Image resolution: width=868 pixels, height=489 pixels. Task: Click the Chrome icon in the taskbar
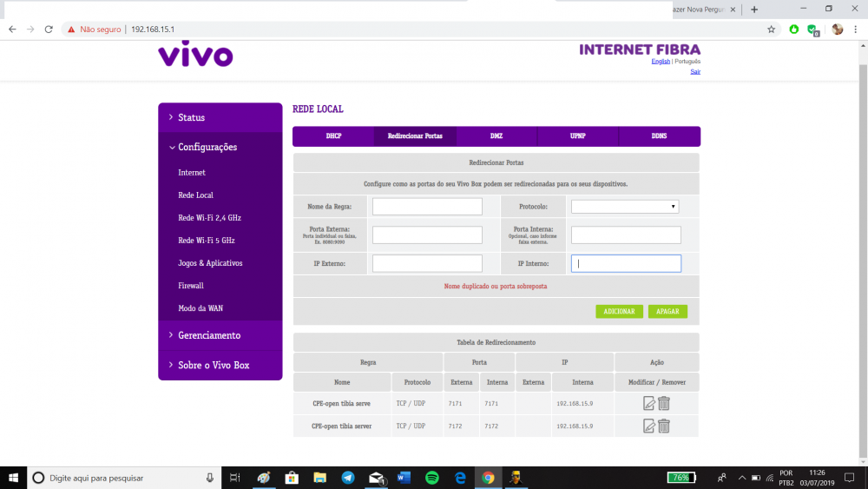coord(488,478)
